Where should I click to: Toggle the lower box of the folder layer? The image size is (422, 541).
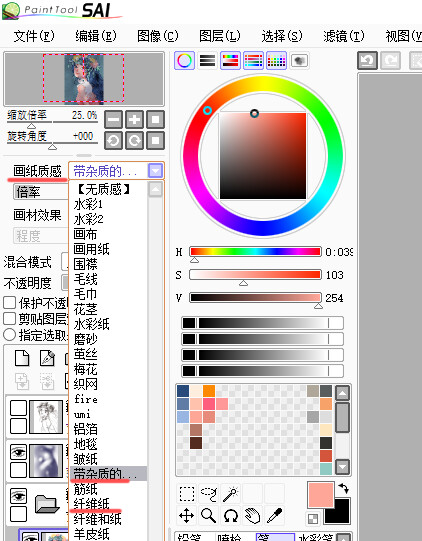(18, 514)
